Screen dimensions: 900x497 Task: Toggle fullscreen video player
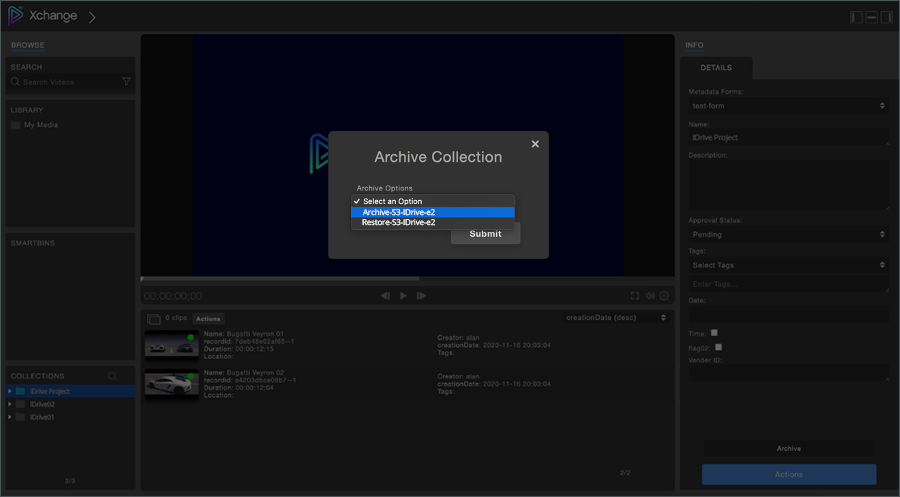coord(634,296)
